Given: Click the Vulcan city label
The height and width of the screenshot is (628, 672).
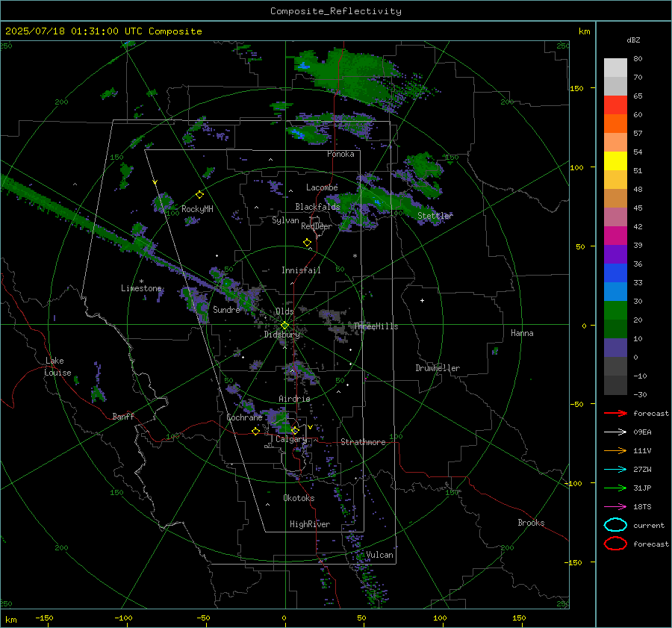Looking at the screenshot, I should pos(379,555).
